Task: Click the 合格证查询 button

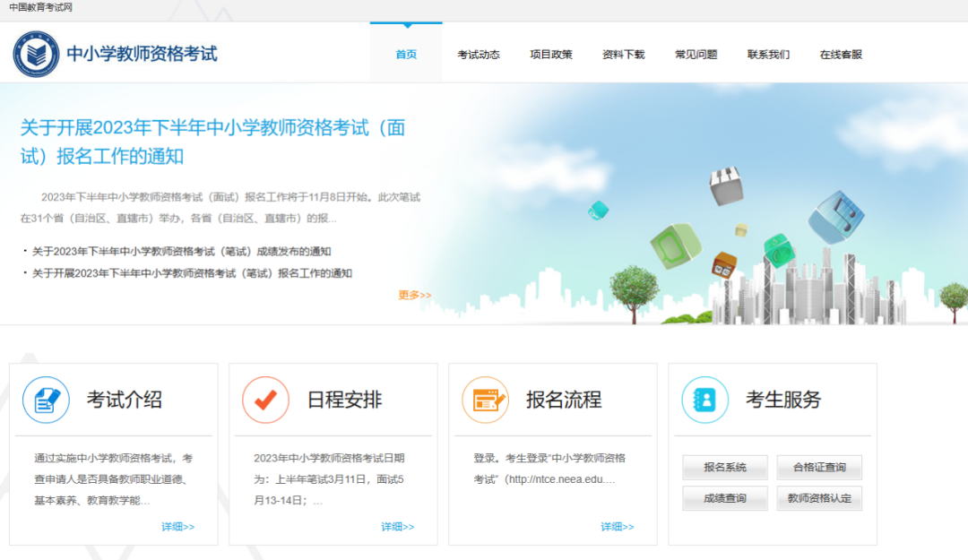Action: coord(818,467)
